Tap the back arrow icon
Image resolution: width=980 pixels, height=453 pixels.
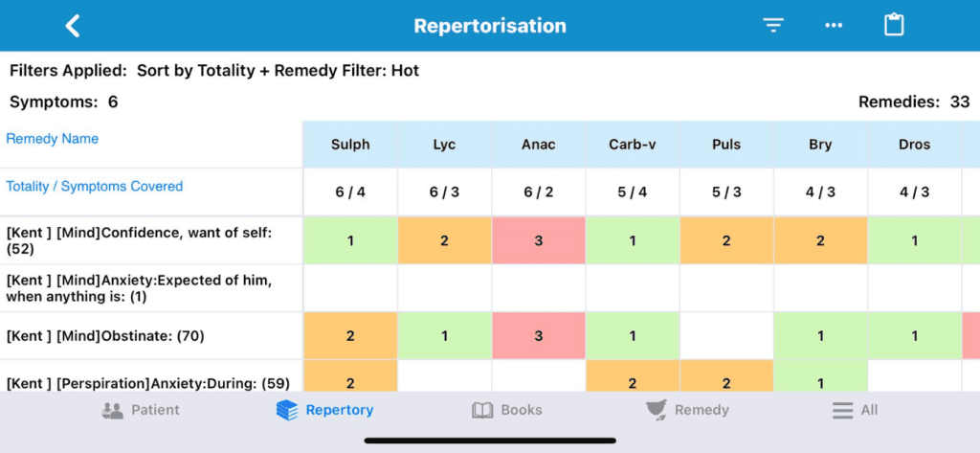pyautogui.click(x=73, y=26)
